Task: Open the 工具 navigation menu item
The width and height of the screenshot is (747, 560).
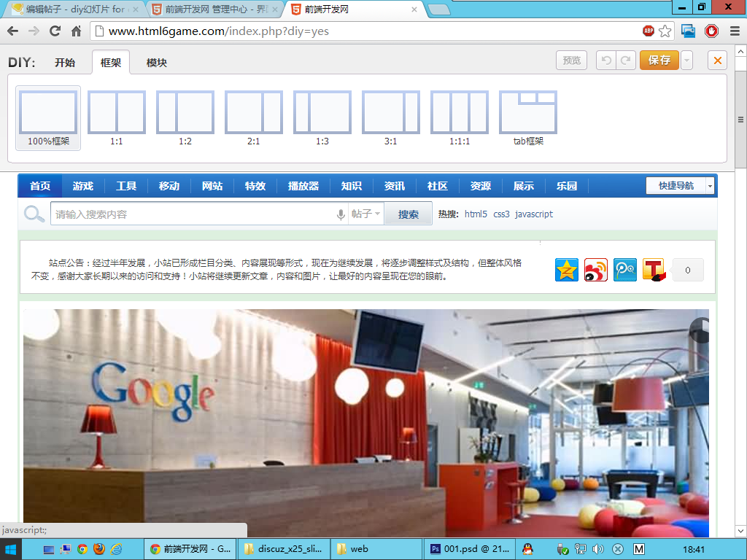Action: pos(126,186)
